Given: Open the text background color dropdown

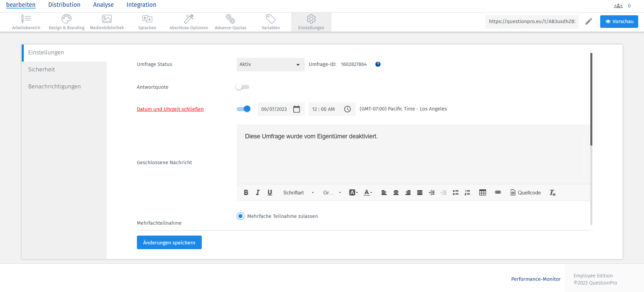Looking at the screenshot, I should click(x=354, y=192).
